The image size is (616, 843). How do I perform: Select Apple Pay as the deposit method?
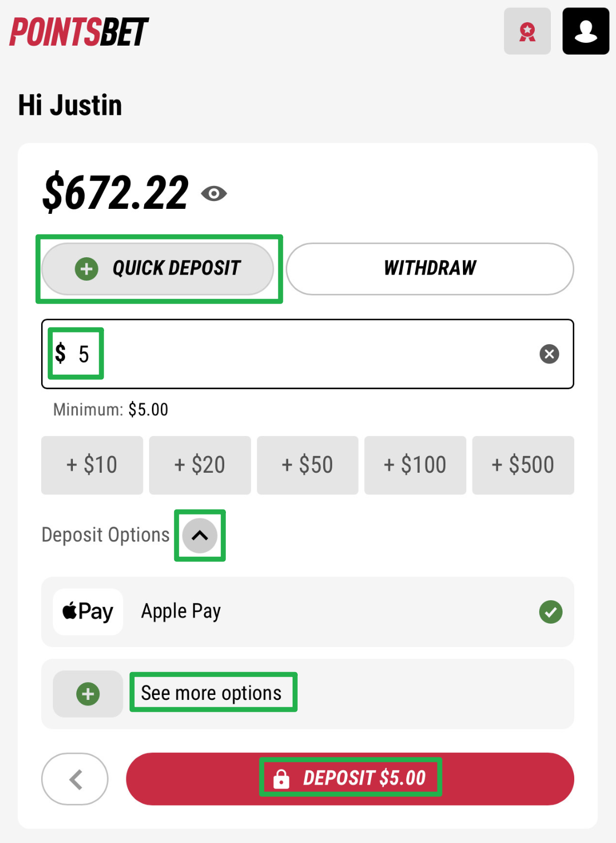[x=308, y=612]
